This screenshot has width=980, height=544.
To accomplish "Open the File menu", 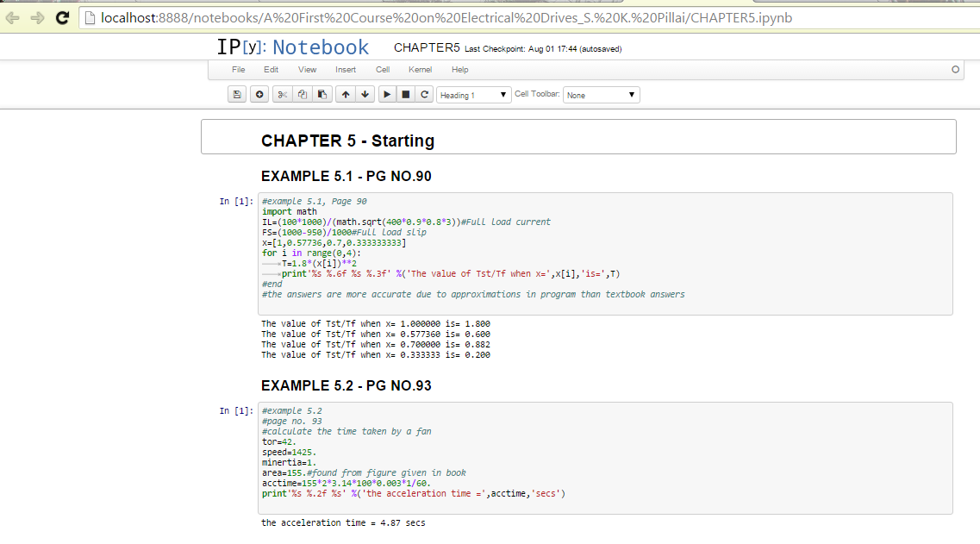I will [239, 70].
